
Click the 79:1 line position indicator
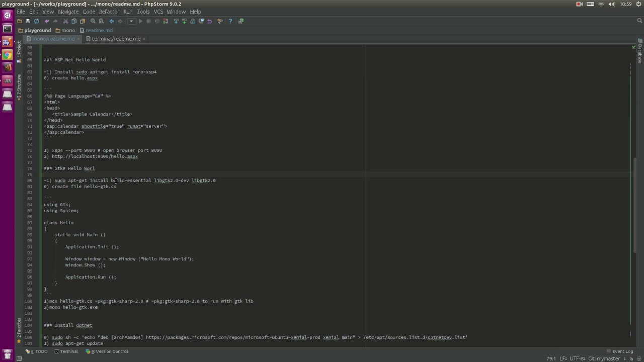(551, 358)
